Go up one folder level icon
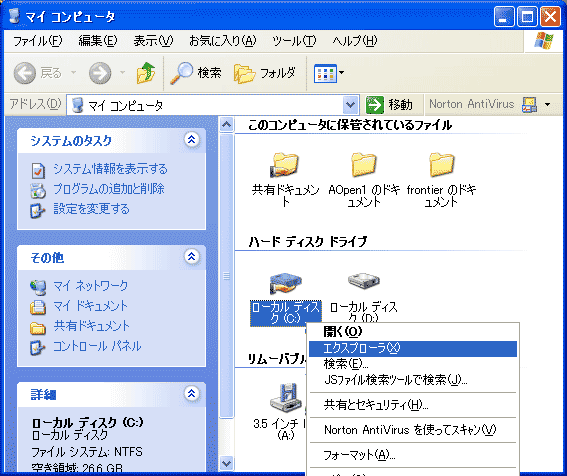This screenshot has width=567, height=476. pyautogui.click(x=146, y=73)
